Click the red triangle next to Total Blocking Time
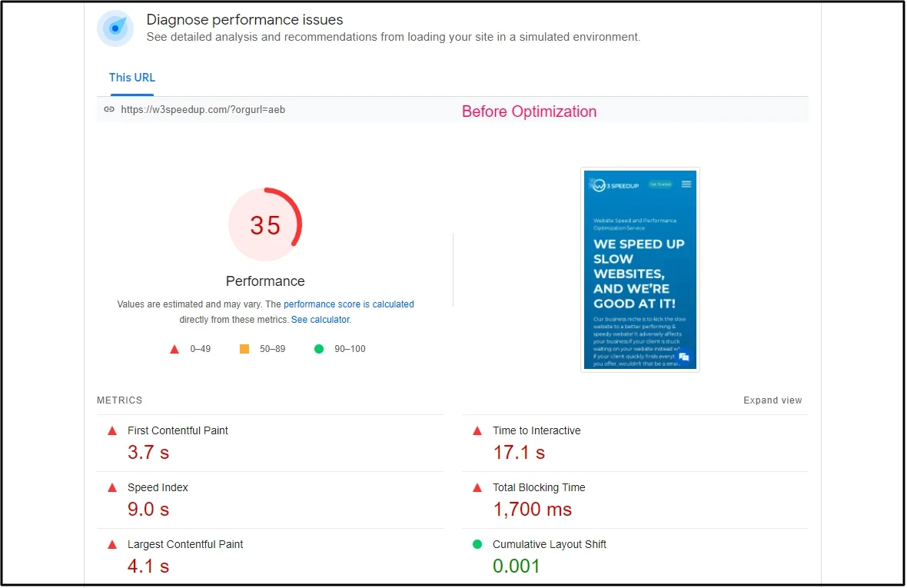 (477, 488)
